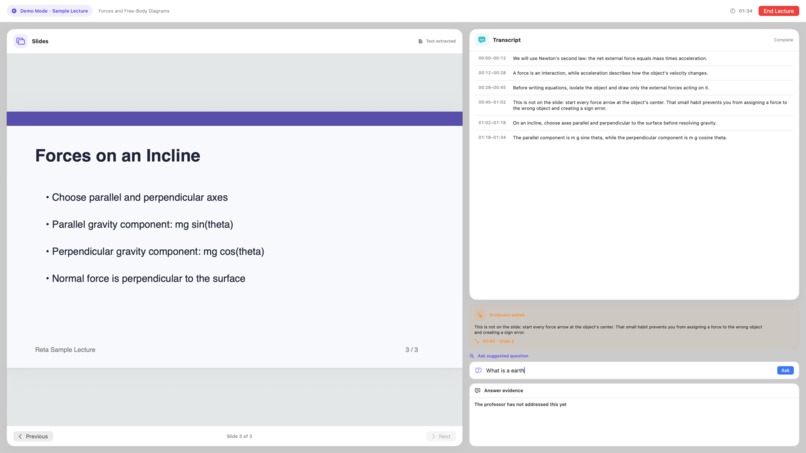The width and height of the screenshot is (806, 453).
Task: Submit the question with the Ask button
Action: pyautogui.click(x=785, y=370)
